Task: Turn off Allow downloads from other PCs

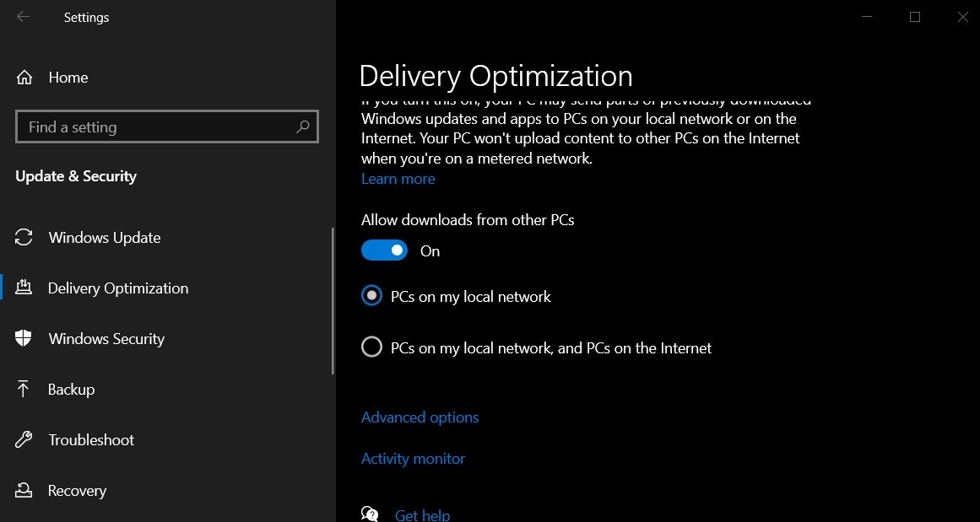Action: pyautogui.click(x=384, y=250)
